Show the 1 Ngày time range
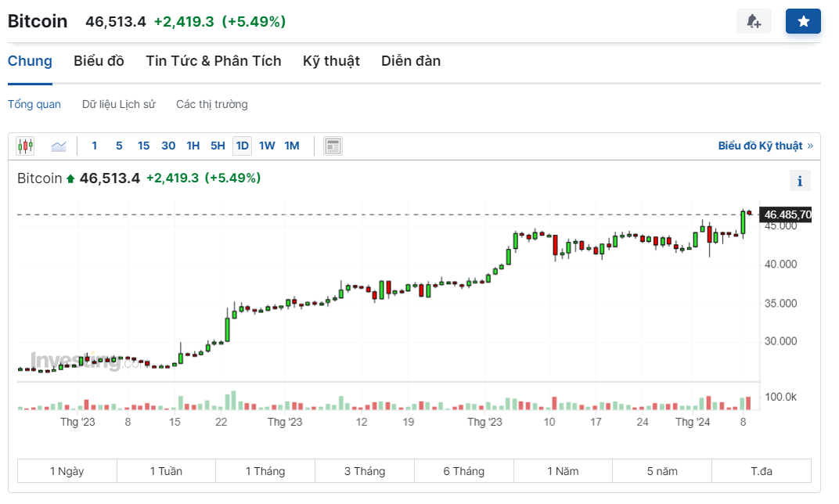 click(x=67, y=471)
